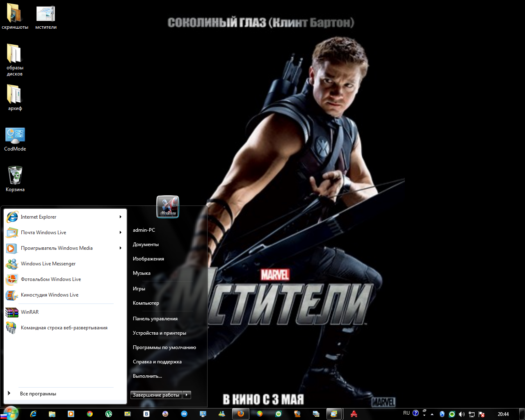525x420 pixels.
Task: Open Панель управления from the Start menu
Action: pos(155,319)
